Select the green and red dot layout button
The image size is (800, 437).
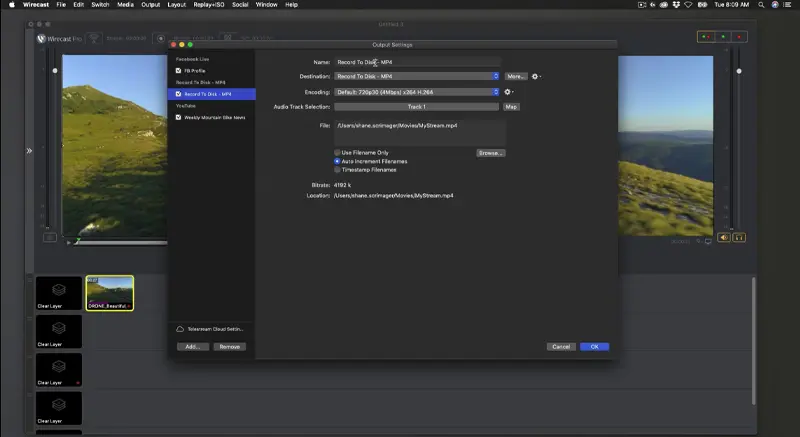pos(706,37)
